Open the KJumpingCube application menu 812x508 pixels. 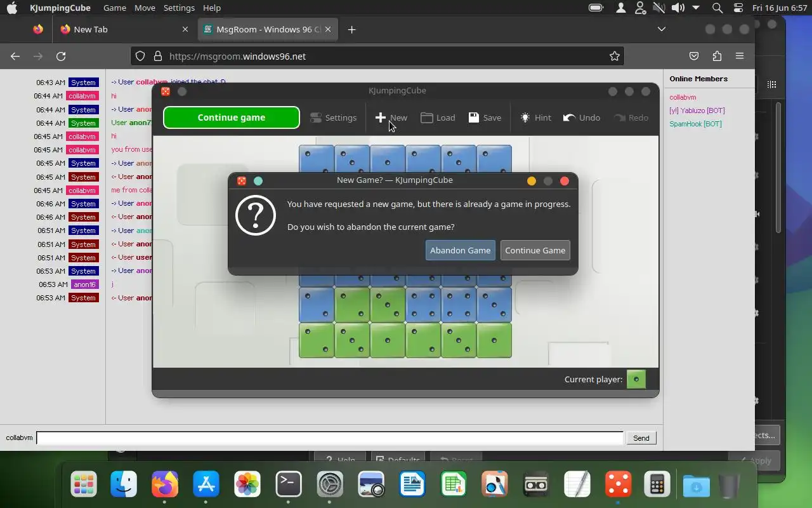[x=60, y=8]
